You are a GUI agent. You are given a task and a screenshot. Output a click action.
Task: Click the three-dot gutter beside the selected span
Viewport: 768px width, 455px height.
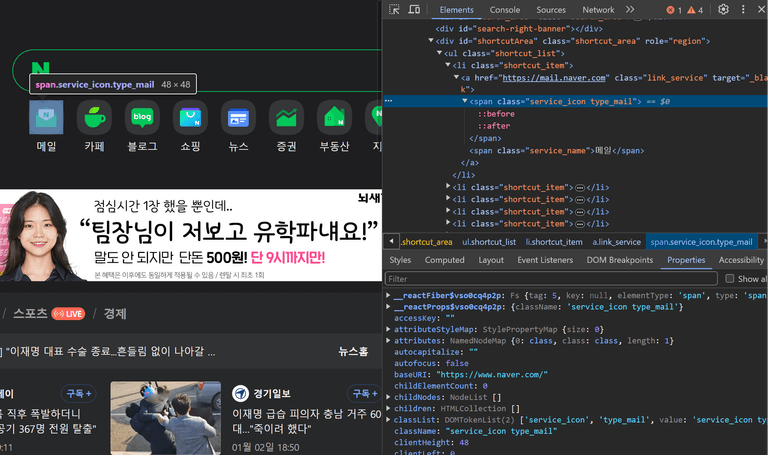coord(388,101)
